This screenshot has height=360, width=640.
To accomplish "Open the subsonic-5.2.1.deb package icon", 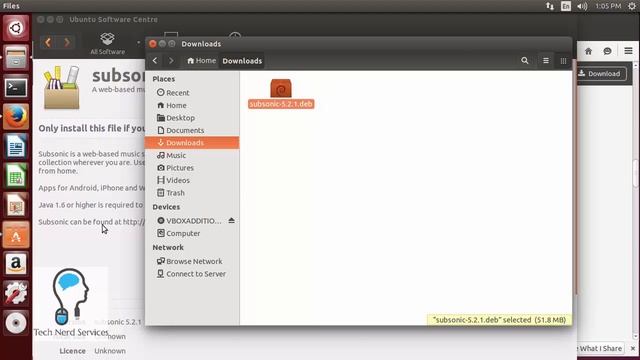I will pos(281,88).
